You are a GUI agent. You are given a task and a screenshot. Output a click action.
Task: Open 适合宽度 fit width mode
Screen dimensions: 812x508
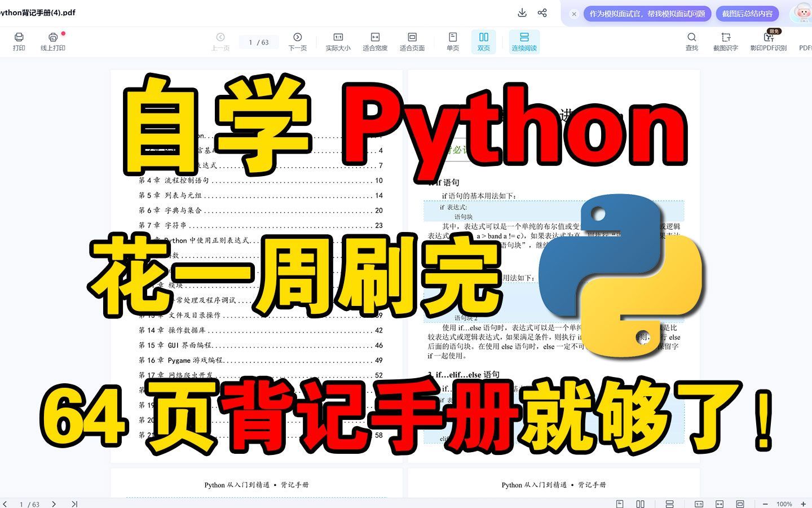tap(375, 41)
